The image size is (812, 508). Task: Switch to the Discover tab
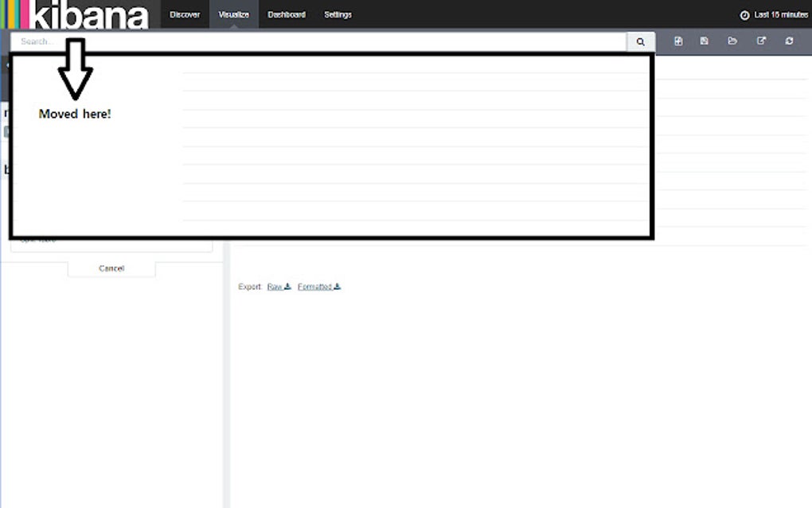point(184,14)
